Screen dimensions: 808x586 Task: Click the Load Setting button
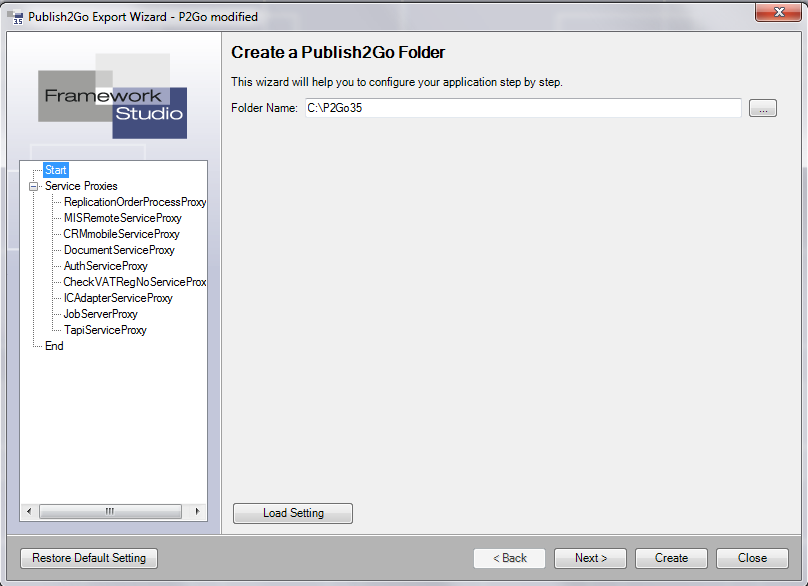pyautogui.click(x=293, y=513)
